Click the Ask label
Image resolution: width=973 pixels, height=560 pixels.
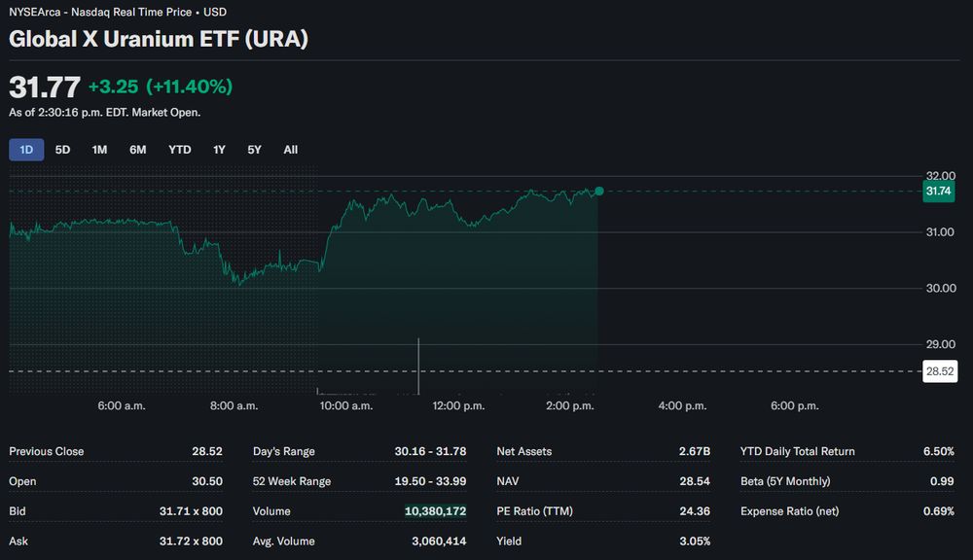18,541
